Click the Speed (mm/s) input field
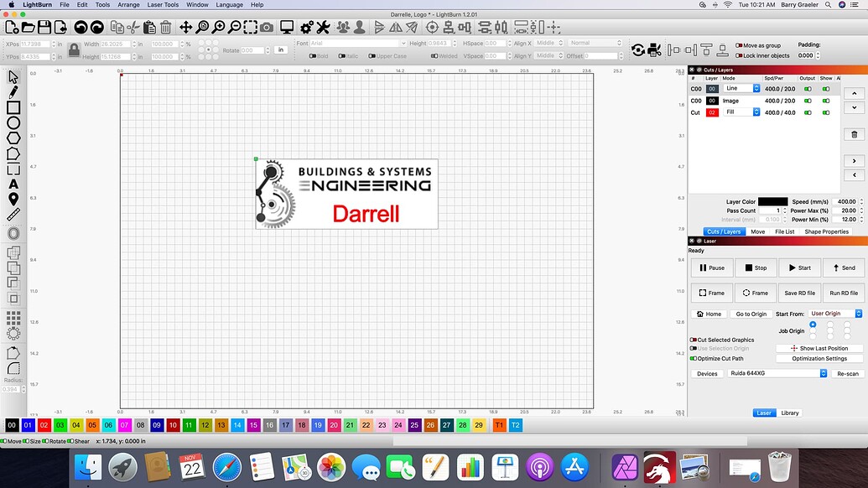This screenshot has width=868, height=488. click(x=845, y=201)
